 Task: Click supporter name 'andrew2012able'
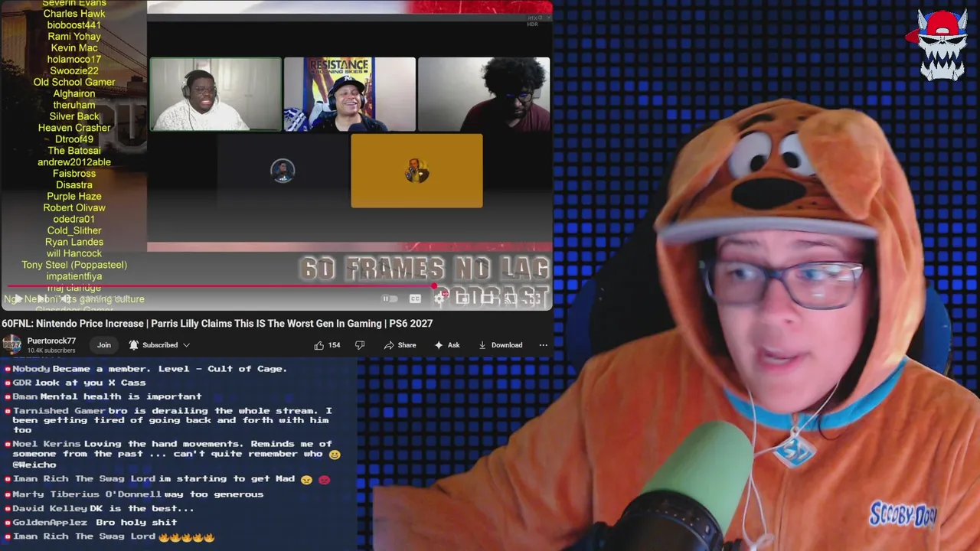point(74,162)
